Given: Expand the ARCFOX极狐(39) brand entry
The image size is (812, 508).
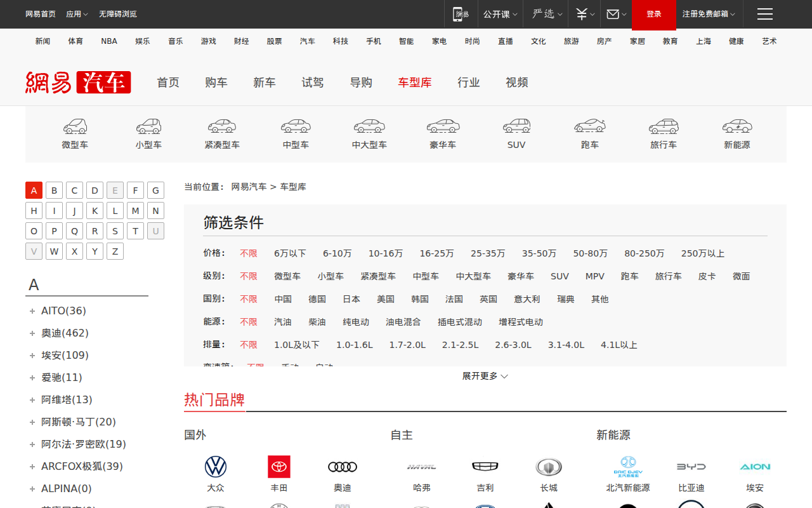Looking at the screenshot, I should pos(82,466).
